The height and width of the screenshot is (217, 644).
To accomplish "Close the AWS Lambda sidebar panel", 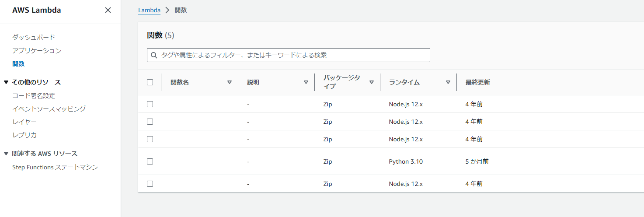I will [x=108, y=10].
